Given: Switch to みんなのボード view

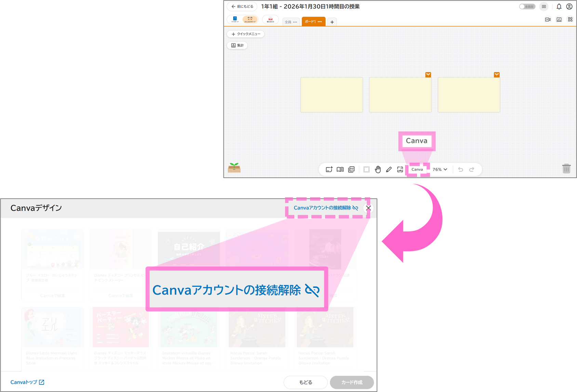Looking at the screenshot, I should [250, 19].
